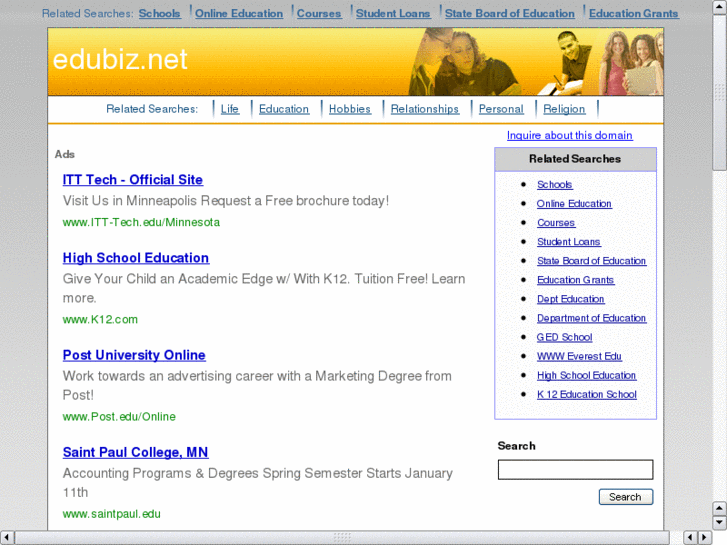Click the Search button
Image resolution: width=727 pixels, height=545 pixels.
click(x=626, y=497)
